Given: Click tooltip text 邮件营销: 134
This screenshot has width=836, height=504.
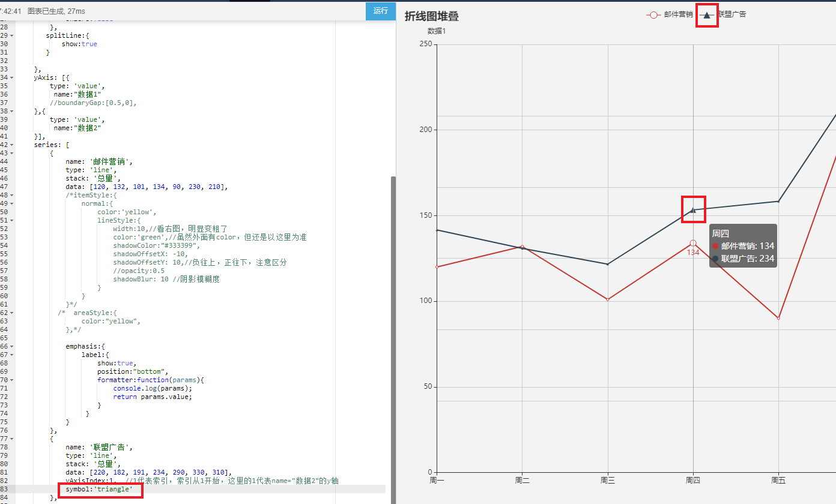Looking at the screenshot, I should 748,246.
